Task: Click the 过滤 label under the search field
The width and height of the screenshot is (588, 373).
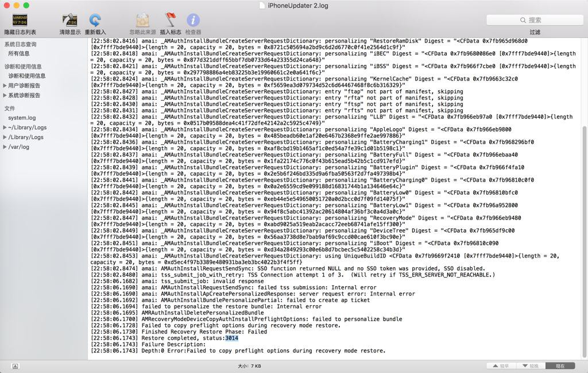Action: tap(535, 32)
